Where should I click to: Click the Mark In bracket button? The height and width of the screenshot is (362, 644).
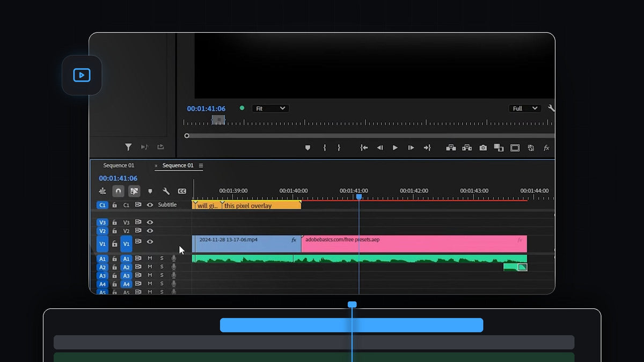pyautogui.click(x=324, y=147)
